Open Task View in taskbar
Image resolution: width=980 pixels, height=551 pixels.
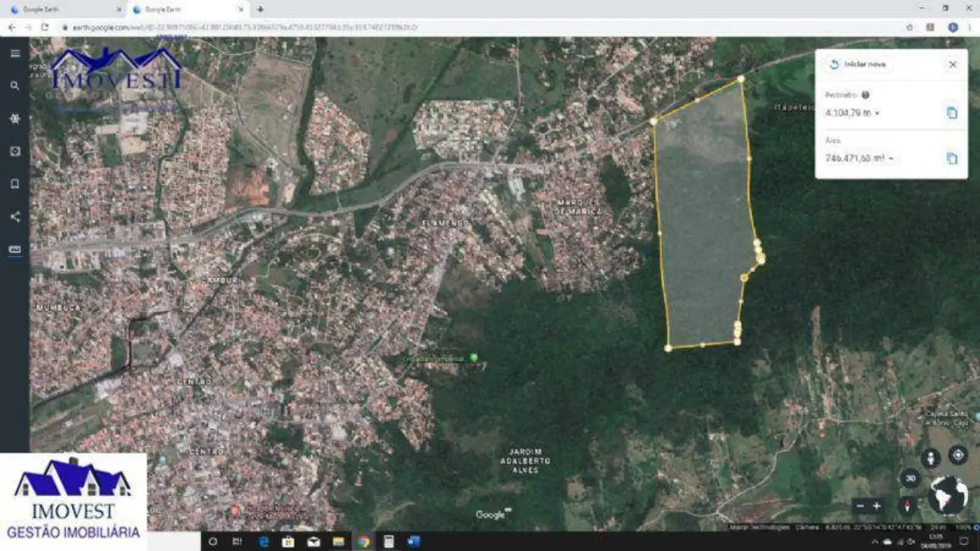click(x=237, y=542)
